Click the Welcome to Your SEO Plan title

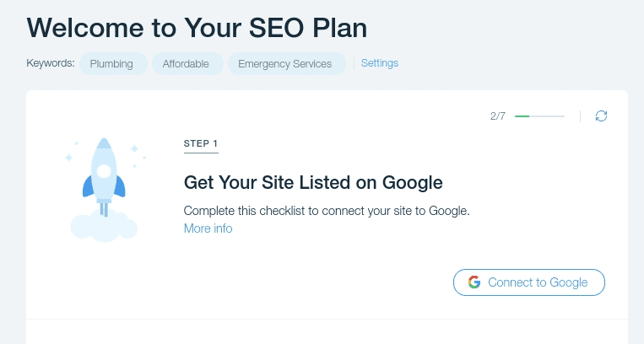(x=198, y=27)
